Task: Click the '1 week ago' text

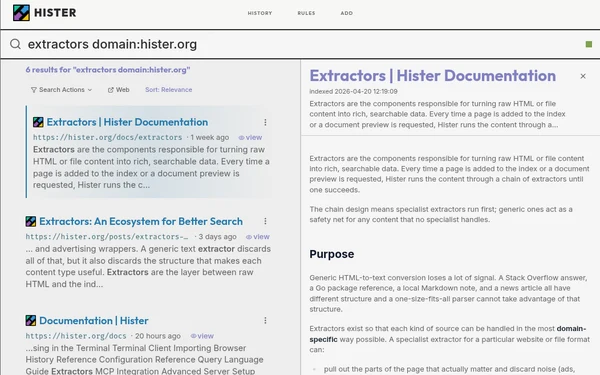Action: pos(210,137)
